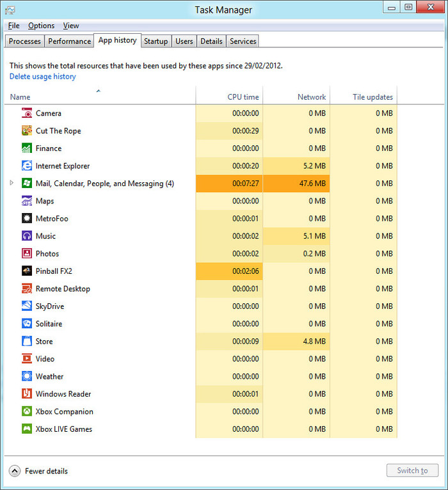Click the SkyDrive app icon
The image size is (448, 490).
[27, 306]
